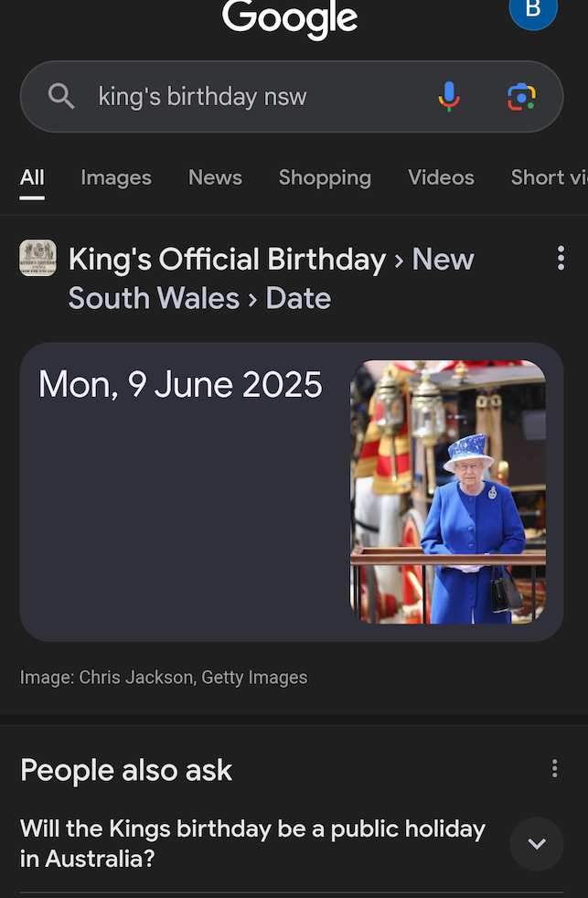Open Google Lens camera search
Image resolution: width=588 pixels, height=898 pixels.
click(521, 96)
